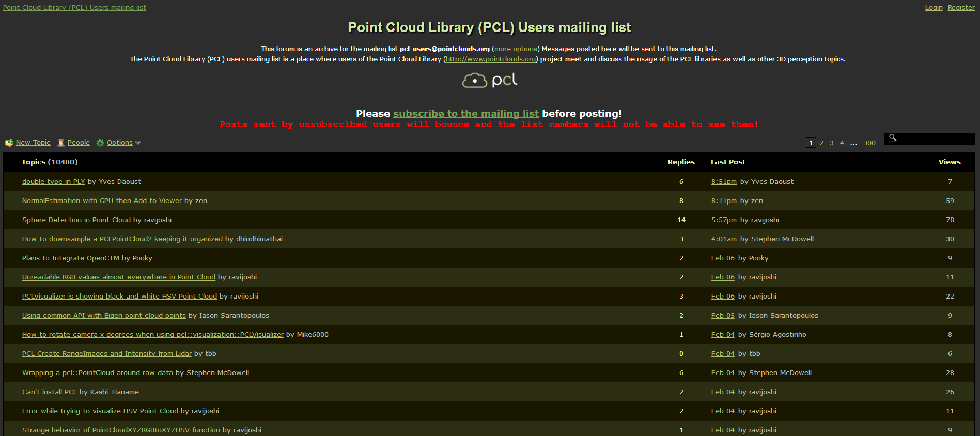Click the Views column header

[950, 162]
